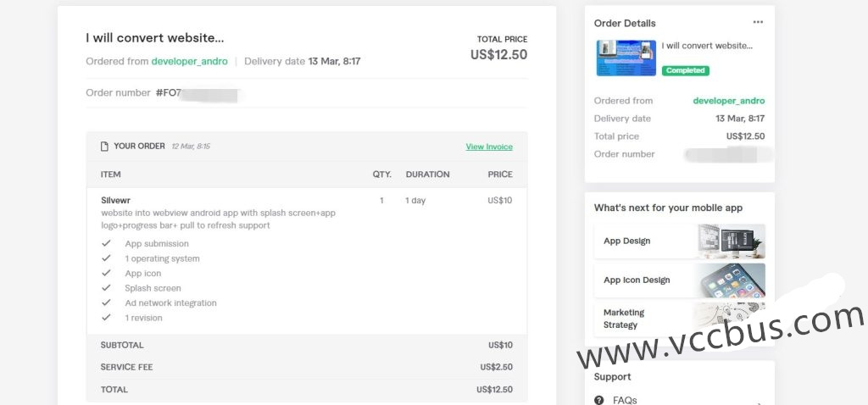Click the checkmark next to App icon
This screenshot has height=405, width=868.
(x=107, y=274)
